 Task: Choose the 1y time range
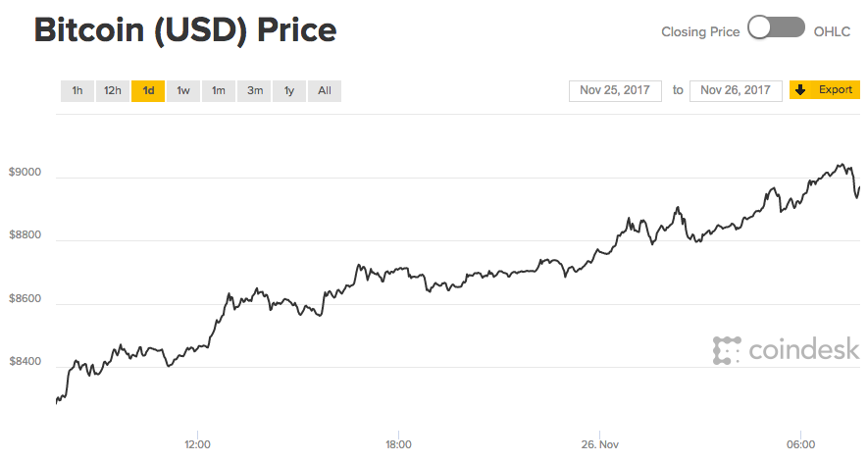pos(289,91)
